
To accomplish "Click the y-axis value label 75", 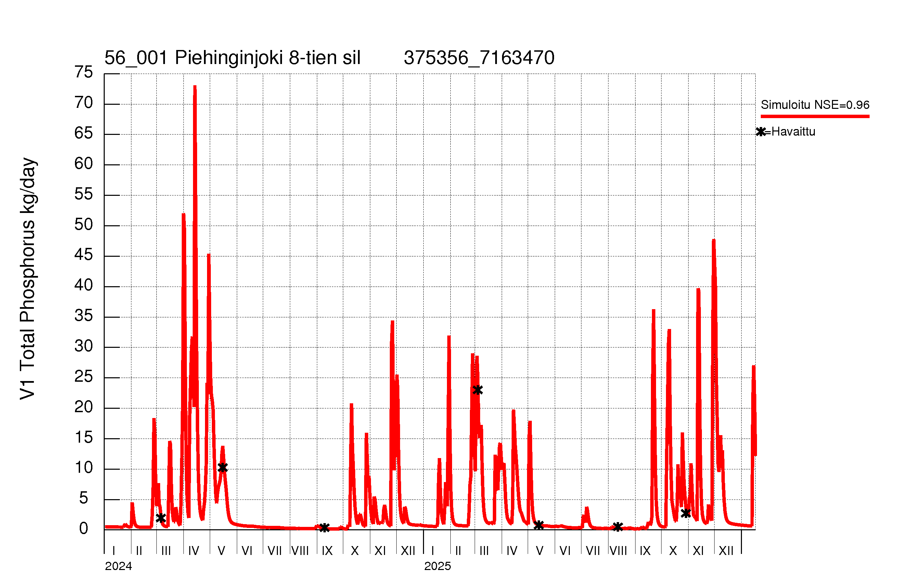I will [x=84, y=72].
